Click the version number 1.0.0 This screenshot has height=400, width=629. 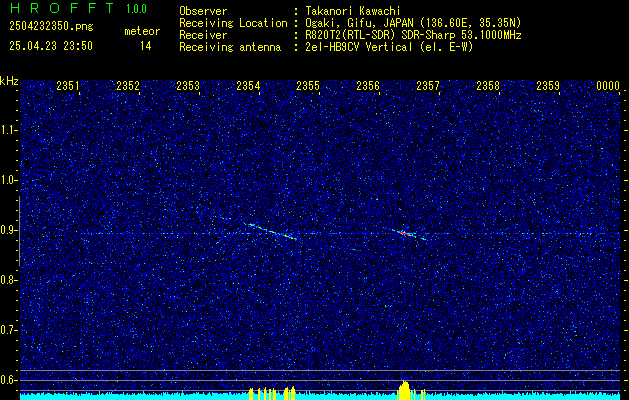click(136, 9)
